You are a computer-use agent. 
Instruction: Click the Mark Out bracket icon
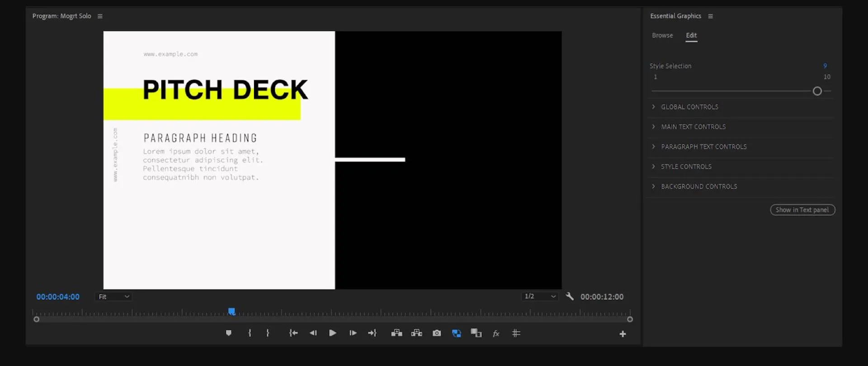(x=268, y=333)
